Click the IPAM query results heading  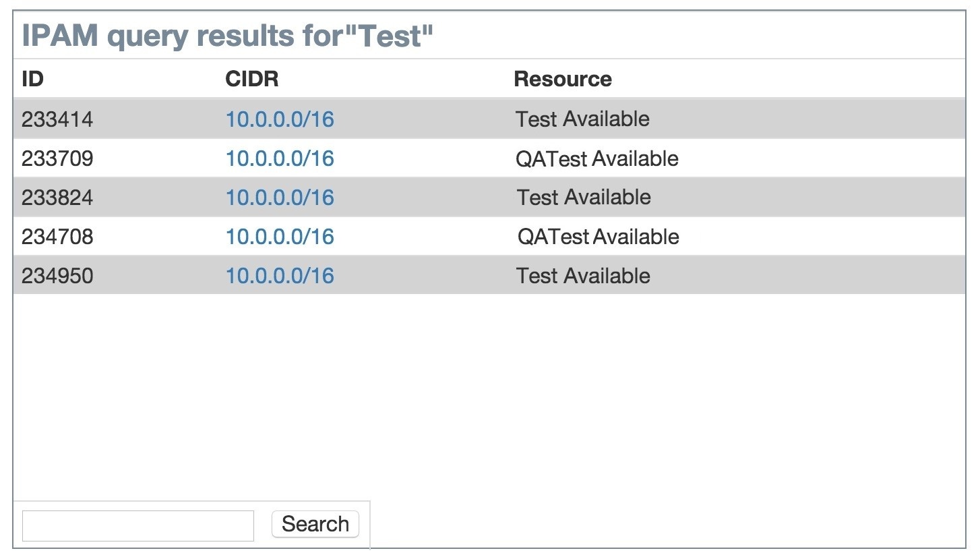[x=227, y=36]
